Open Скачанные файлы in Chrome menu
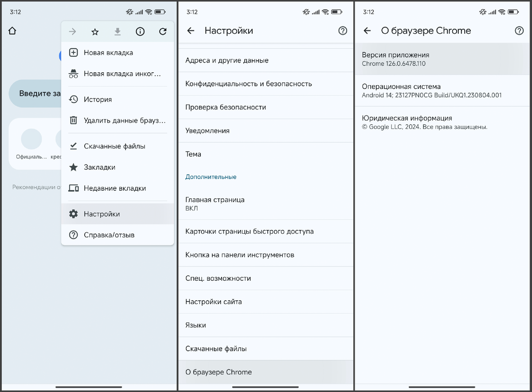The width and height of the screenshot is (532, 392). coord(117,146)
